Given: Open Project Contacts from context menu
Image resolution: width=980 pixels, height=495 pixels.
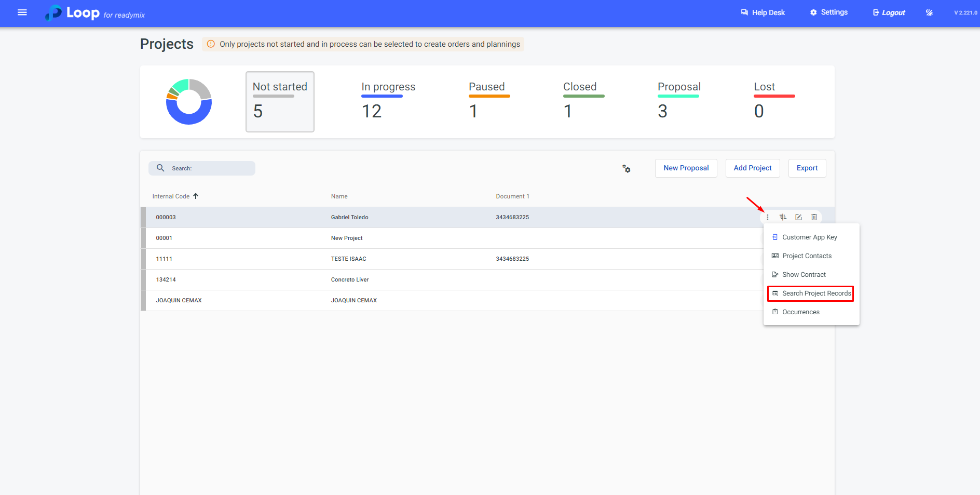Looking at the screenshot, I should [807, 256].
